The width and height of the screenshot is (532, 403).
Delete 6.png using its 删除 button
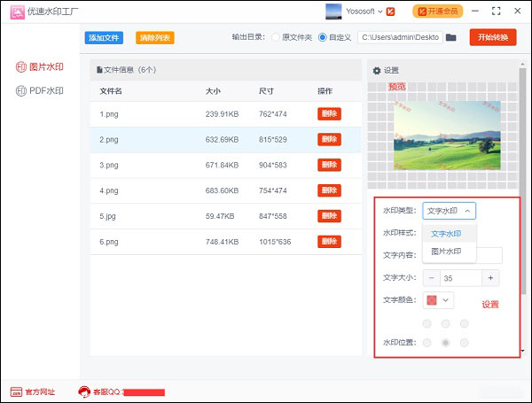(x=329, y=241)
